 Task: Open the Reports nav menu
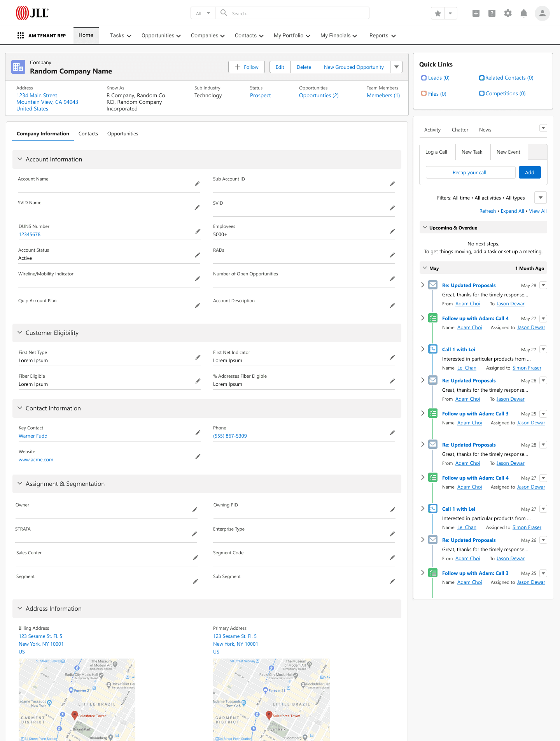(x=383, y=35)
